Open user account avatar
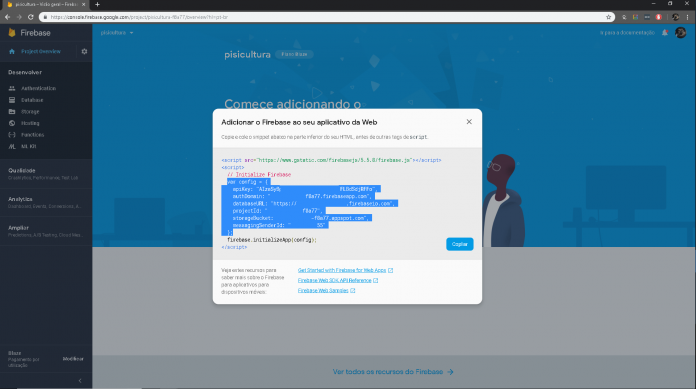696x389 pixels. (x=680, y=33)
